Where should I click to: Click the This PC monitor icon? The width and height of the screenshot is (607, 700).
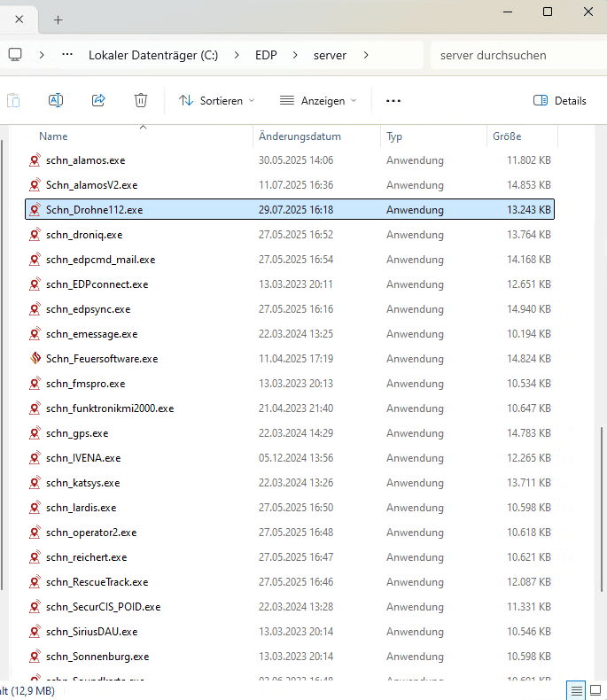tap(15, 55)
